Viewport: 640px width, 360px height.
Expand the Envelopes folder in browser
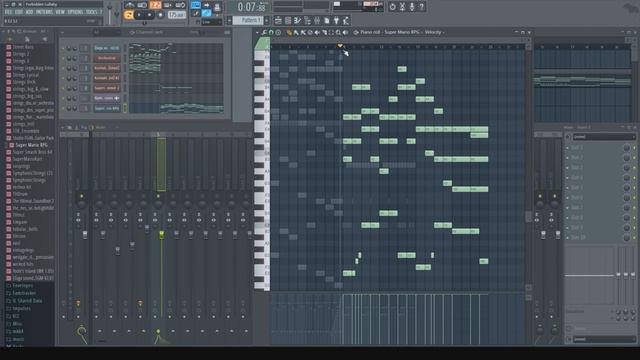[x=23, y=286]
